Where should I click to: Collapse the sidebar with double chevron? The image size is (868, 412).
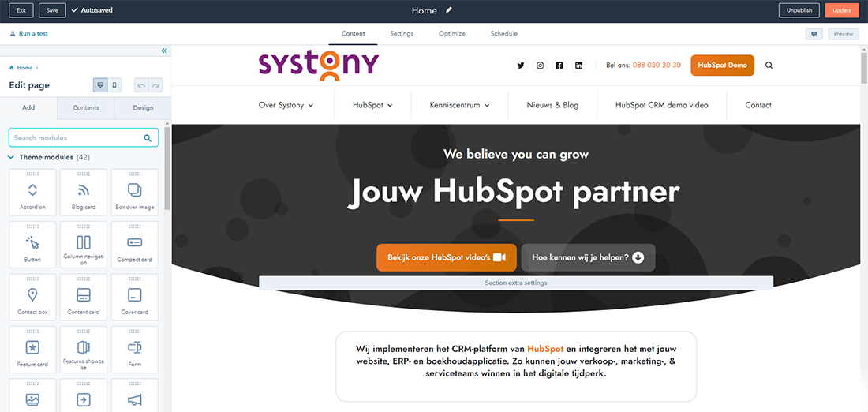[x=164, y=51]
